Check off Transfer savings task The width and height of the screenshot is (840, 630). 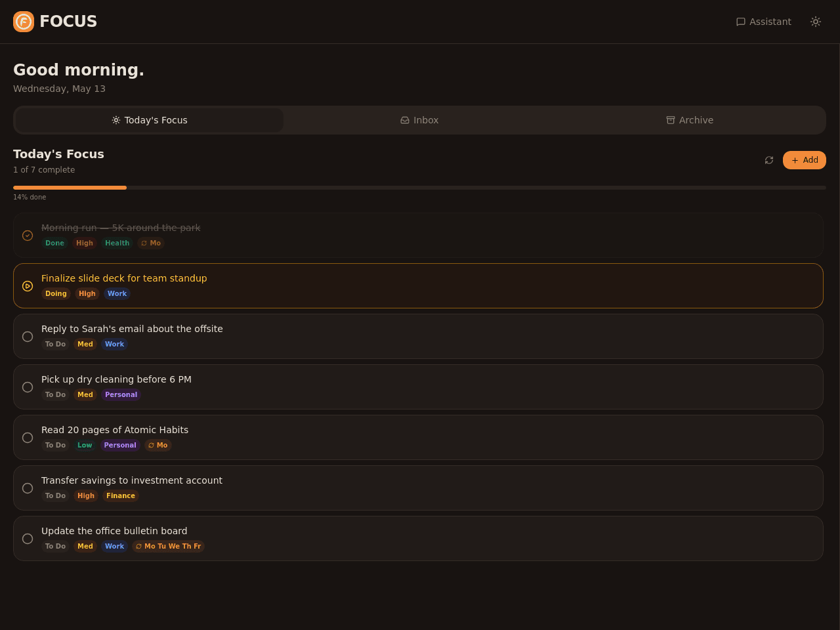(28, 488)
